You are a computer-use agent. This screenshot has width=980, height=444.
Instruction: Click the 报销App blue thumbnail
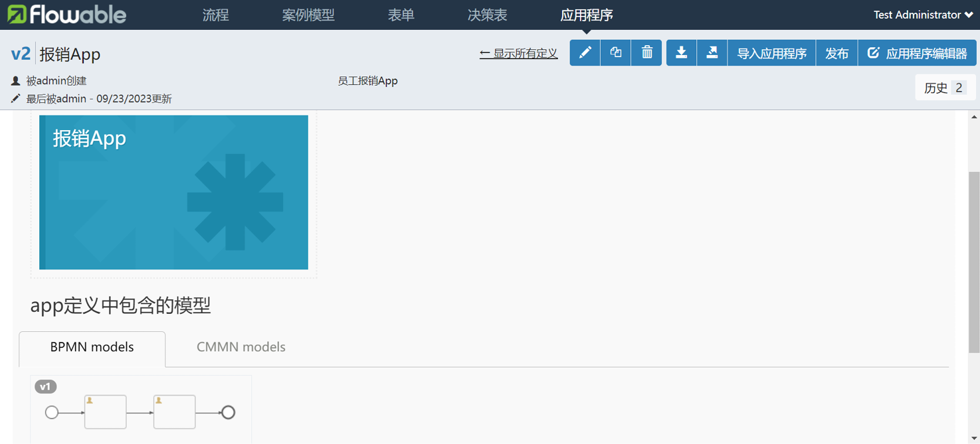tap(173, 192)
